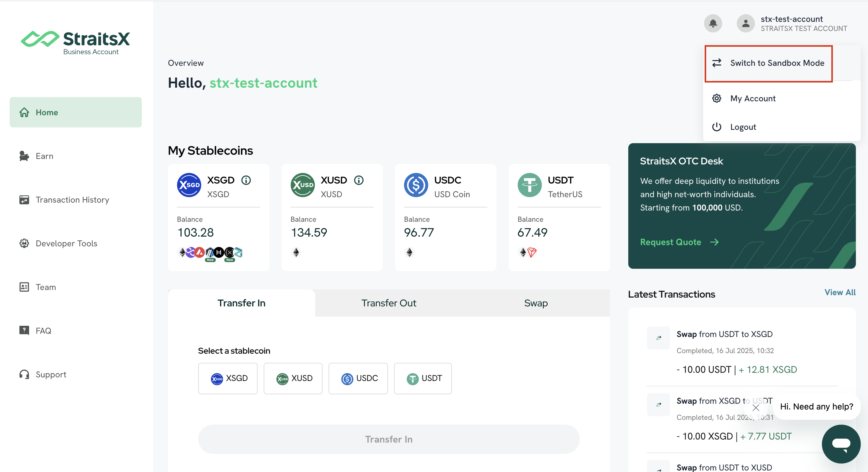Open the chat support bubble
Screen dimensions: 868x472
pos(841,444)
